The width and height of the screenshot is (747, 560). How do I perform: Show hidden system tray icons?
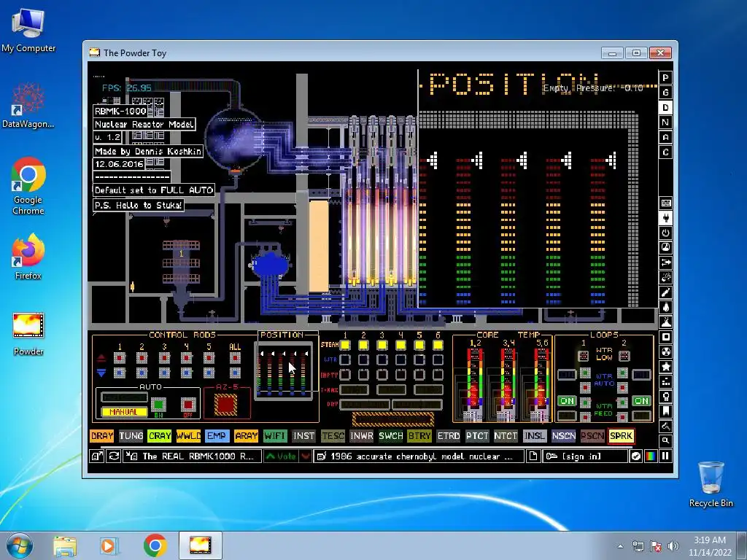(x=620, y=546)
